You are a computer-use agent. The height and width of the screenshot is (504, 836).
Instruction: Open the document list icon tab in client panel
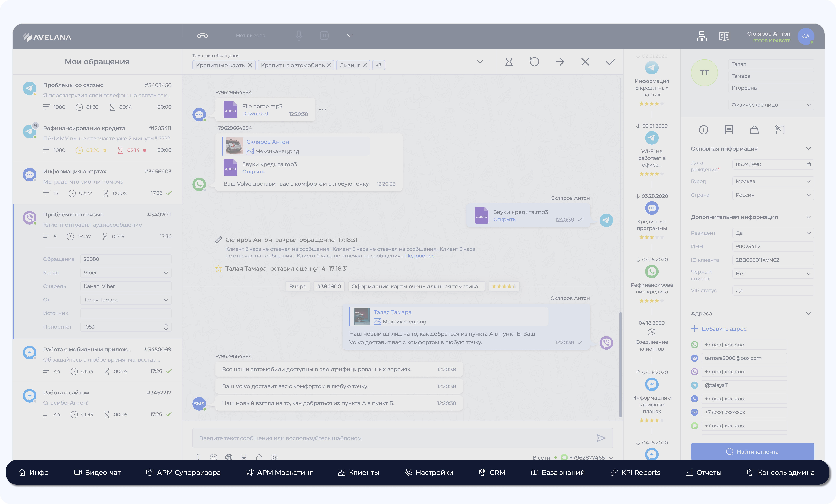(x=729, y=130)
